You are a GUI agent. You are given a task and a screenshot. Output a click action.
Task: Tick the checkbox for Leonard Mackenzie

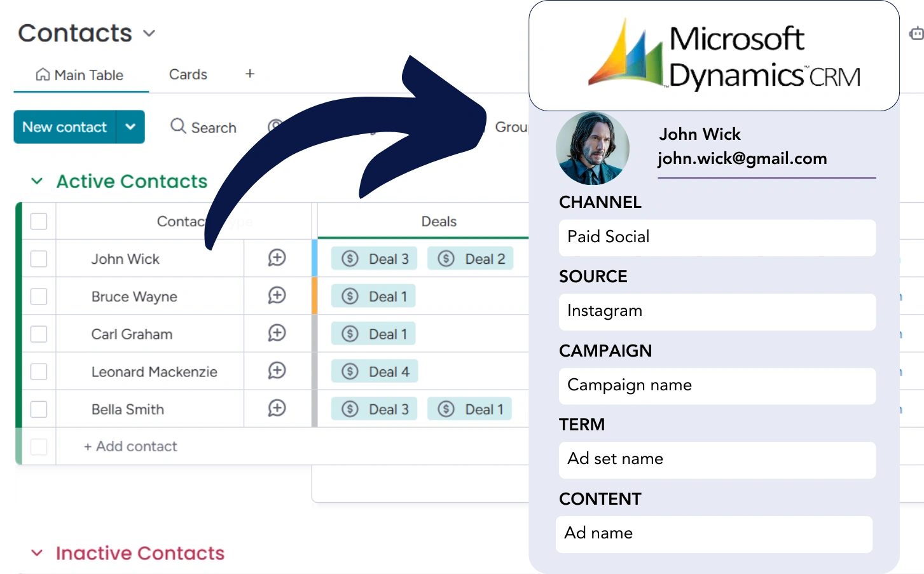click(x=39, y=371)
